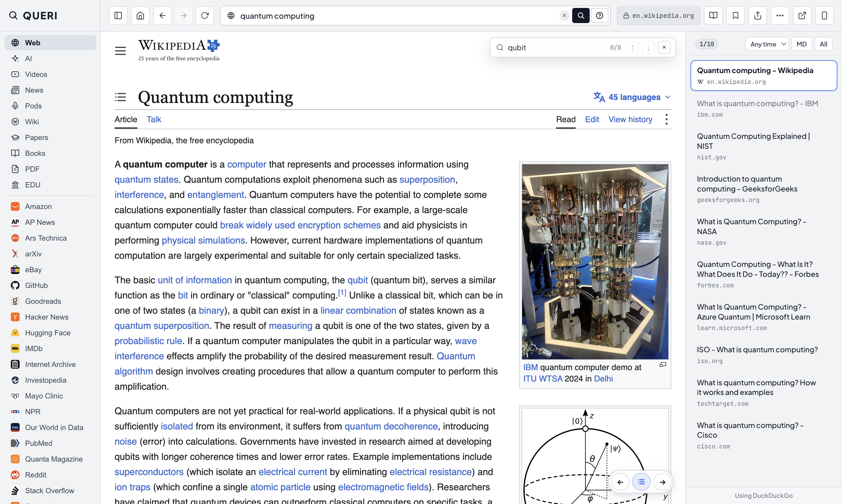Follow the superposition link
This screenshot has width=842, height=504.
point(427,179)
